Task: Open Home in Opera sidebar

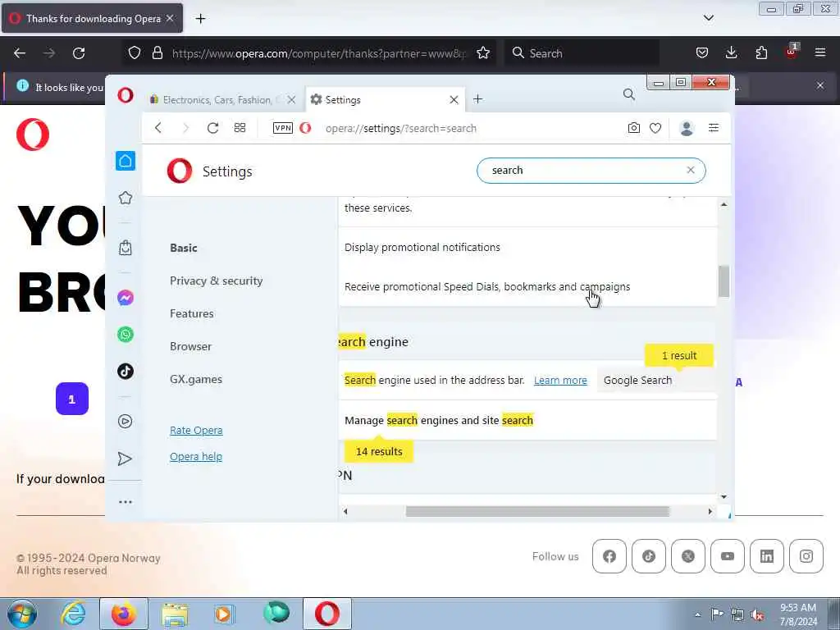Action: 126,161
